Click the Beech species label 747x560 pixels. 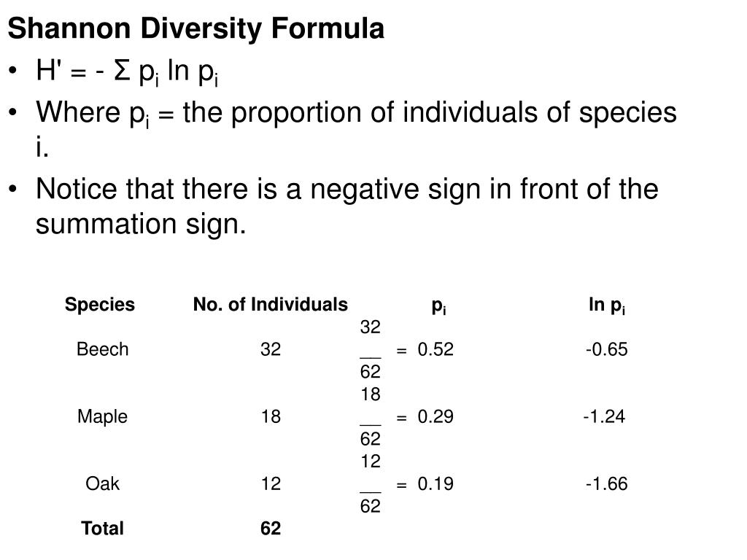point(102,349)
